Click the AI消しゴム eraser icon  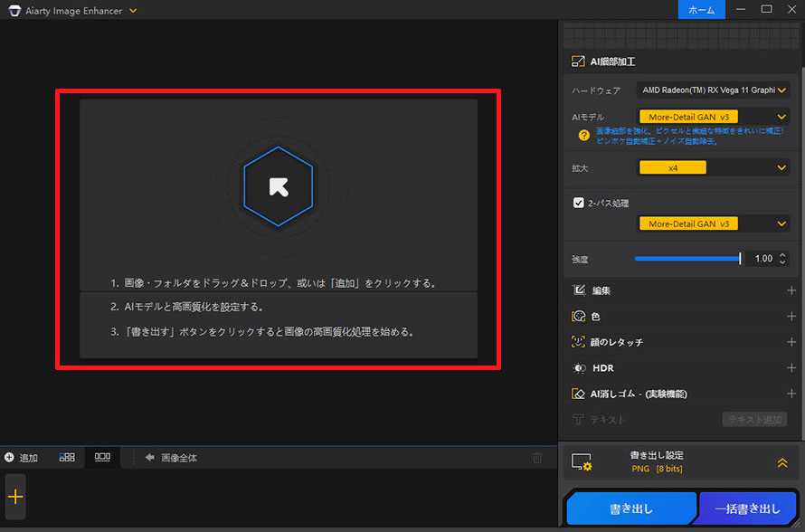(x=578, y=394)
